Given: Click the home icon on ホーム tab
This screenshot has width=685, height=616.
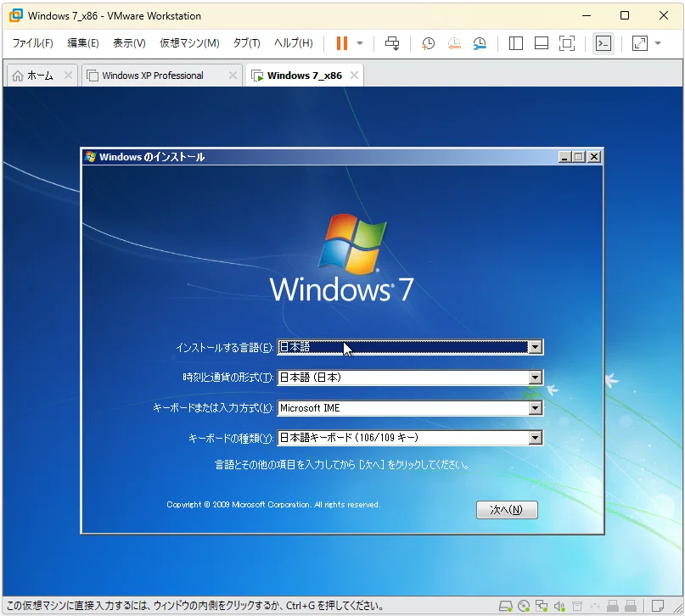Looking at the screenshot, I should [18, 76].
